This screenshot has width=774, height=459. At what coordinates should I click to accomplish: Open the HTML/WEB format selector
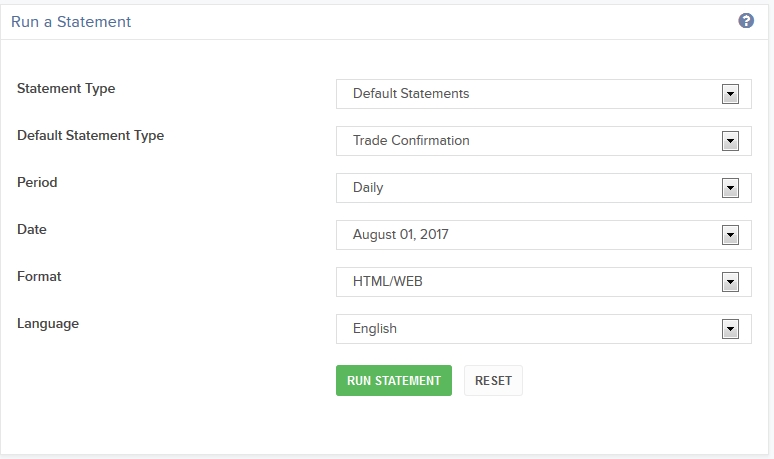(x=543, y=282)
